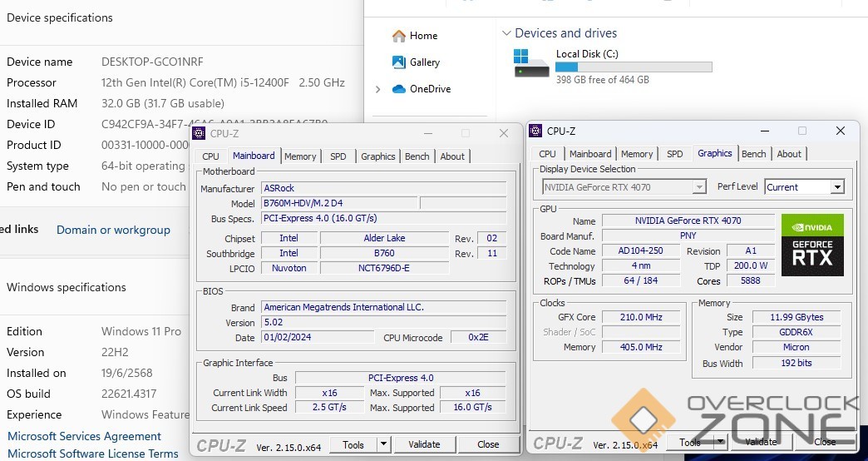Expand Tools dropdown arrow in Mainboard window

[x=382, y=445]
